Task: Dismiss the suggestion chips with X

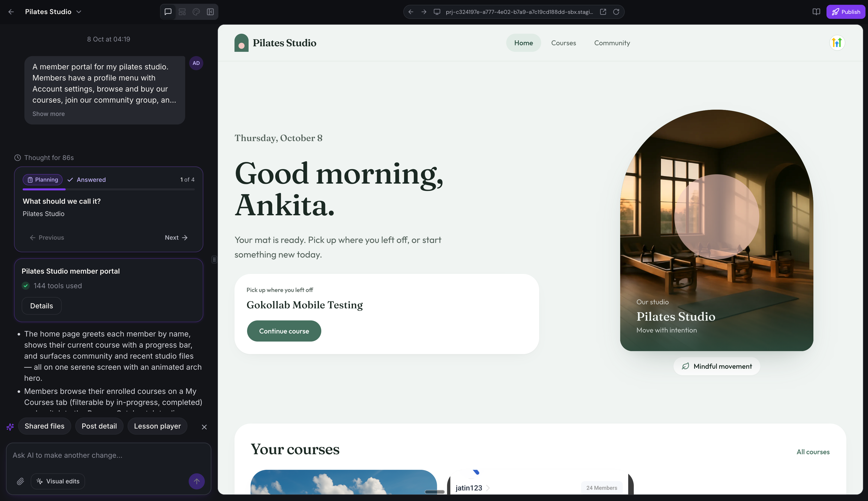Action: pos(204,427)
